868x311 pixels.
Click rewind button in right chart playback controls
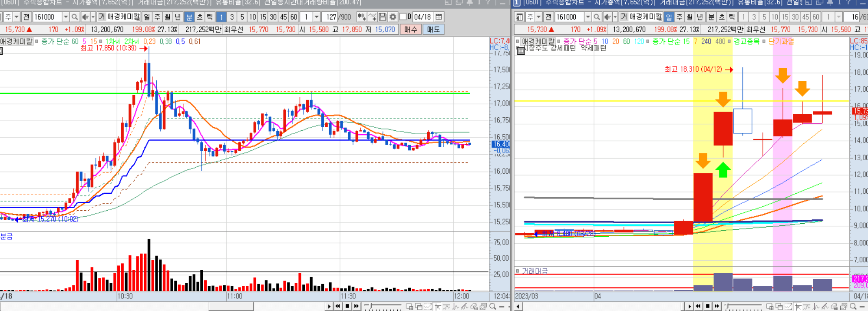click(698, 307)
